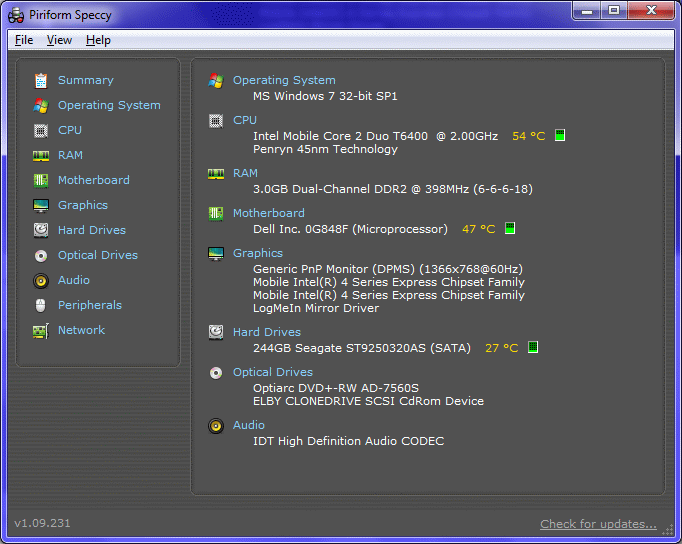Click the green temperature indicator next to 54 °C
Viewport: 682px width, 544px height.
click(560, 135)
